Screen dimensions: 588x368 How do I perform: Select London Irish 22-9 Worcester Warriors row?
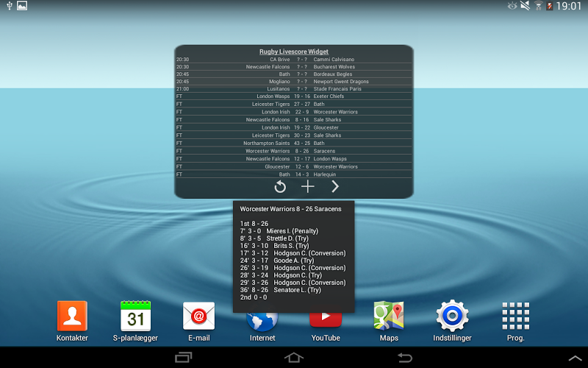click(293, 112)
